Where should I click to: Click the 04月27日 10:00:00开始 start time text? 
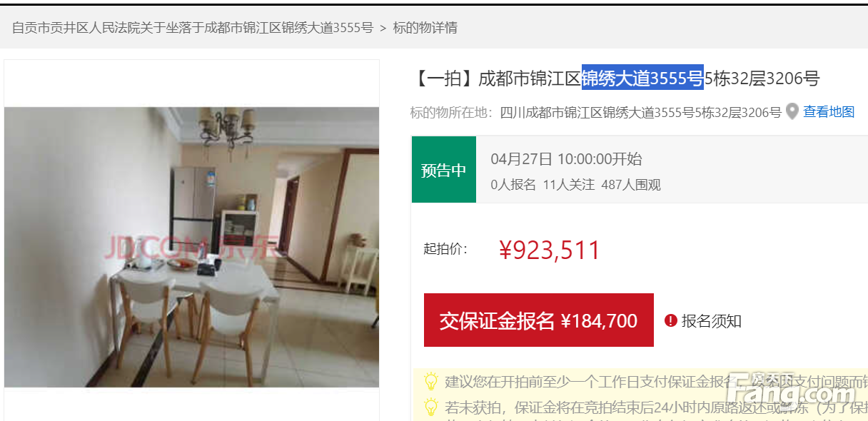[566, 159]
